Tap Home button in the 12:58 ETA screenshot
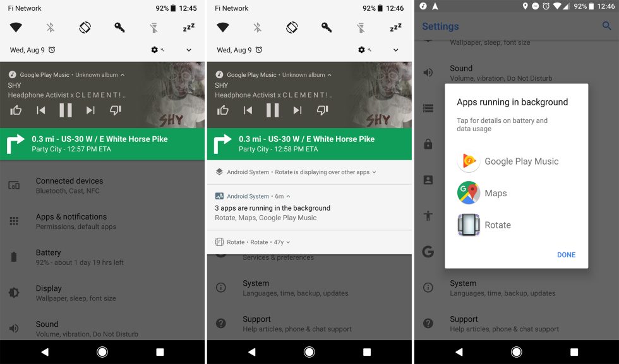Image resolution: width=619 pixels, height=364 pixels. 309,352
